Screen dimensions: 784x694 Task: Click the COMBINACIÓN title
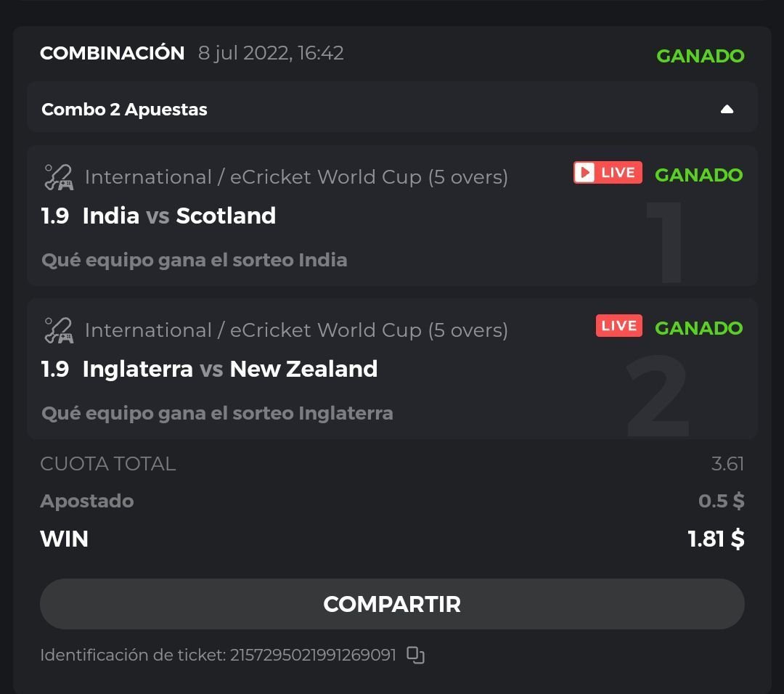tap(113, 53)
